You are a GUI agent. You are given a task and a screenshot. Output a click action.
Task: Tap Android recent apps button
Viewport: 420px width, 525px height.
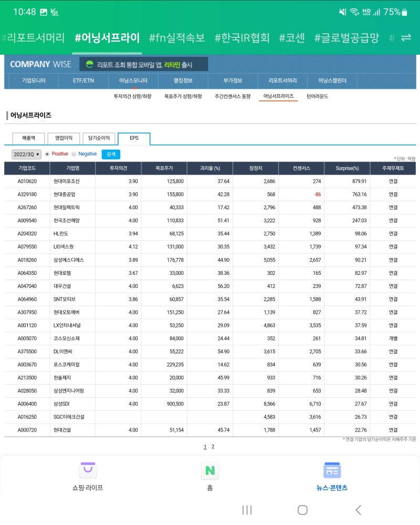tap(247, 510)
